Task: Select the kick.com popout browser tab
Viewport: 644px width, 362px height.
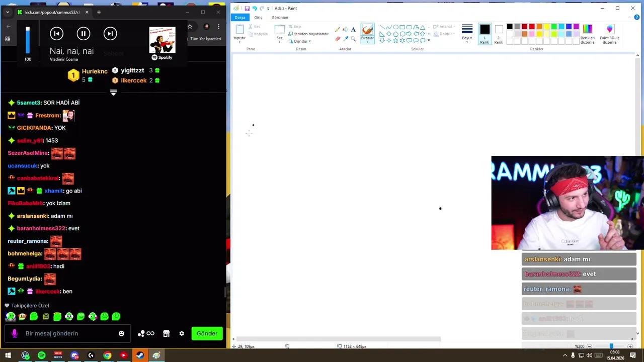Action: (52, 12)
